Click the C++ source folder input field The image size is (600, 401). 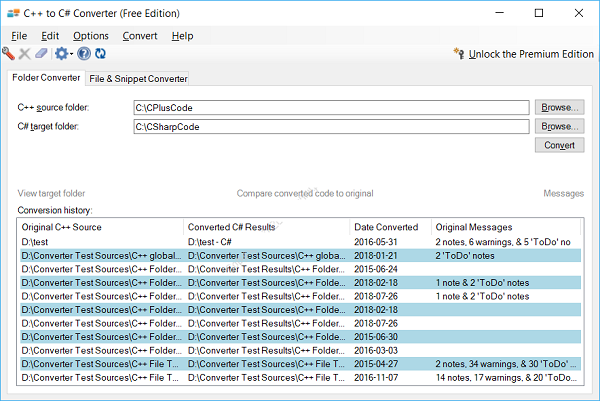[x=331, y=108]
